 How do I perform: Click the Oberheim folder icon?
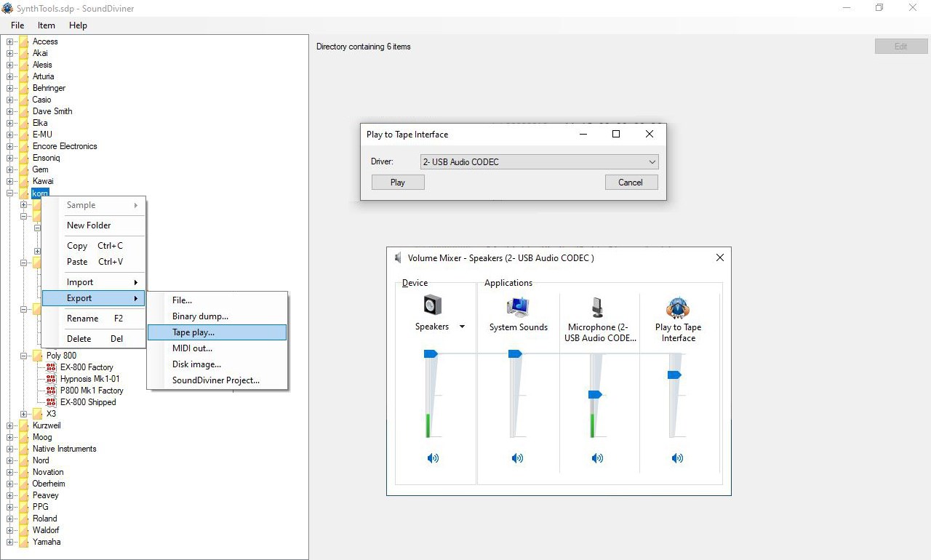[24, 484]
